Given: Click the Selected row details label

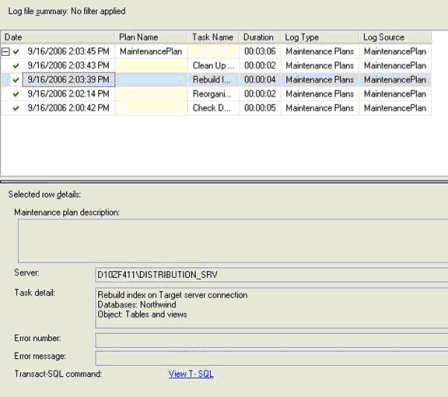Looking at the screenshot, I should click(x=44, y=195).
